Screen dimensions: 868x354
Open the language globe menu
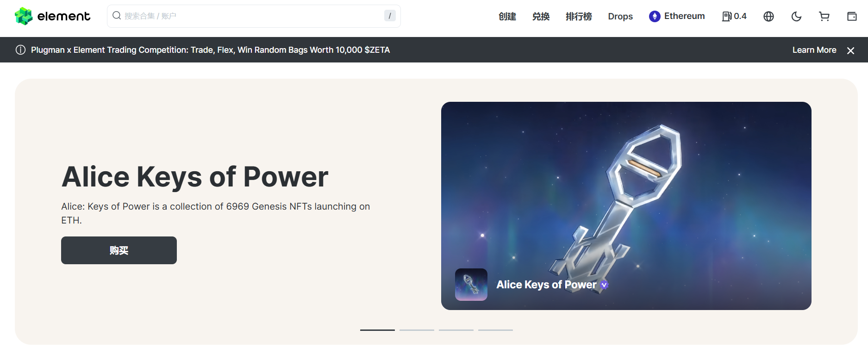click(768, 16)
